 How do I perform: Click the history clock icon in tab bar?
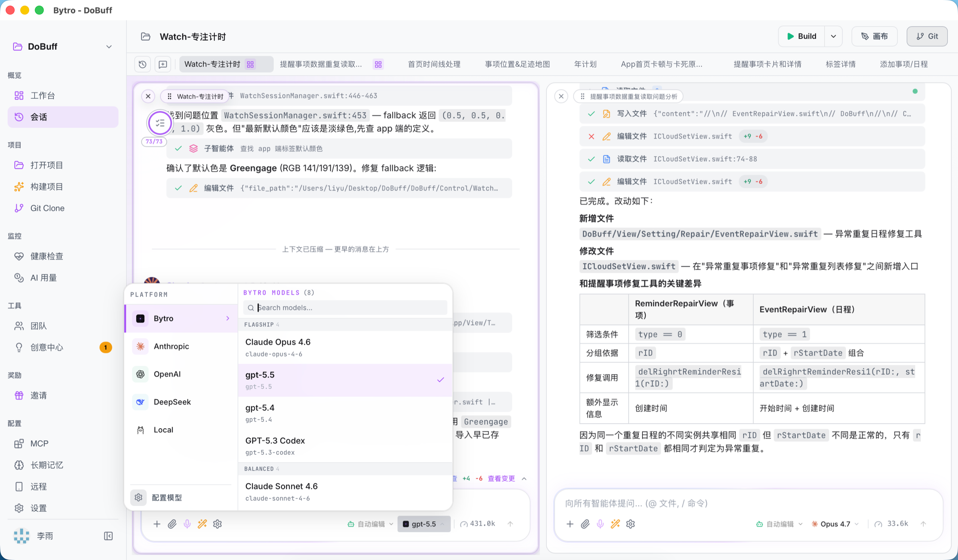[x=142, y=64]
